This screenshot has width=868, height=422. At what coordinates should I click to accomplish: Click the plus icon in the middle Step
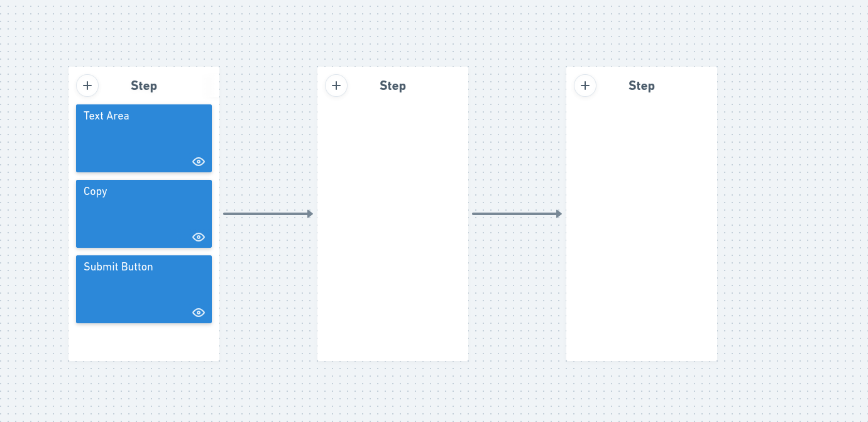(336, 86)
